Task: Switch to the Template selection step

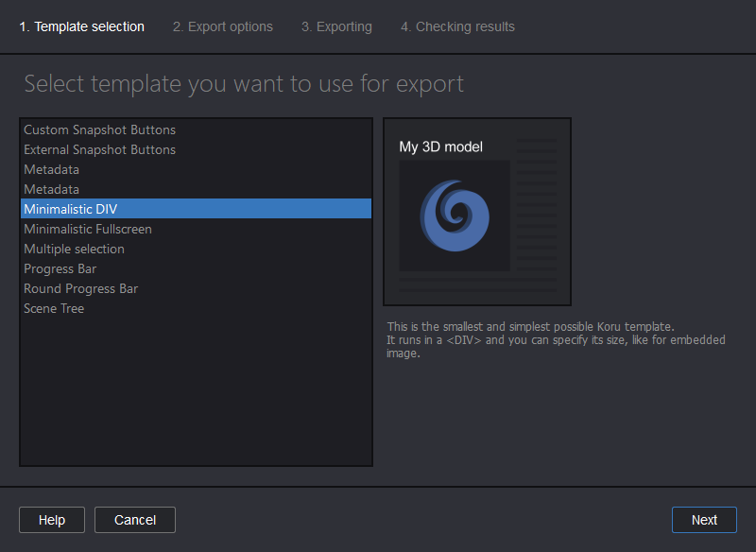Action: coord(81,26)
